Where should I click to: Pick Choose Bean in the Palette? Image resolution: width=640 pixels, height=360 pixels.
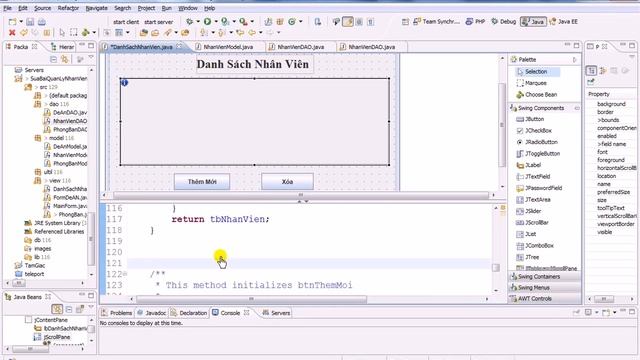[536, 95]
